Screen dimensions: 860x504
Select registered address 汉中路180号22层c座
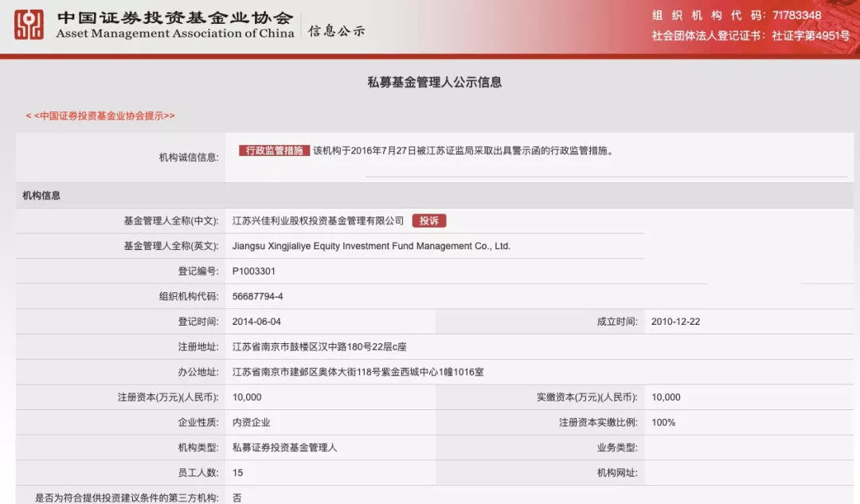[362, 346]
